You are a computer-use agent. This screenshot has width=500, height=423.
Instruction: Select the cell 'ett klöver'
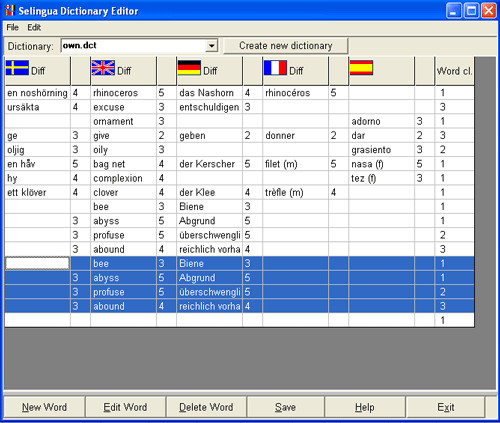coord(37,192)
